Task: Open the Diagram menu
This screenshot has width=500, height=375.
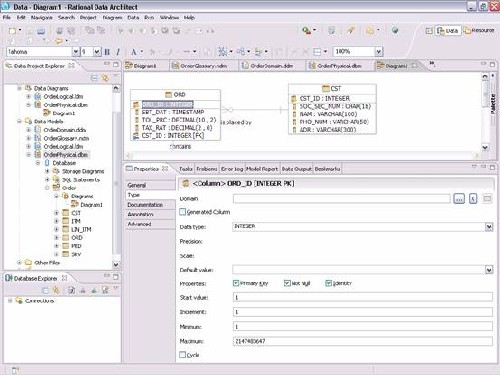Action: pyautogui.click(x=112, y=17)
